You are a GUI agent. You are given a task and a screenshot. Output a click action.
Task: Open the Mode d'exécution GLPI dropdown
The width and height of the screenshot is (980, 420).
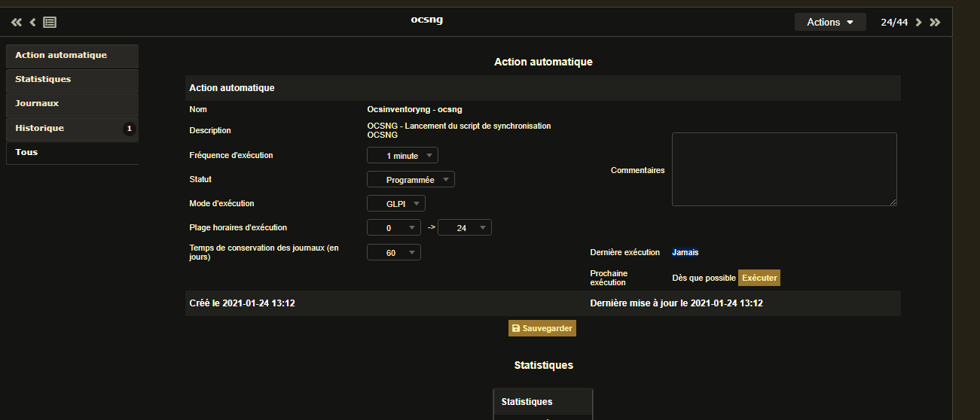click(396, 204)
